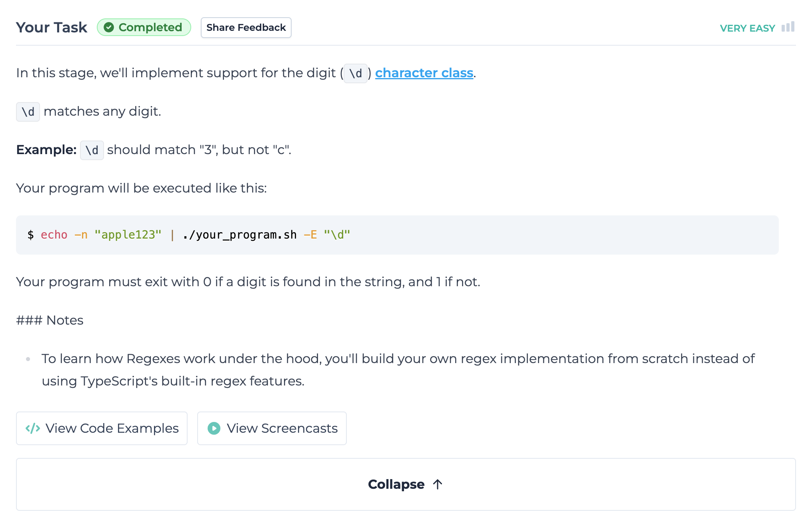This screenshot has width=812, height=526.
Task: Click the play icon beside View Screencasts
Action: pyautogui.click(x=214, y=428)
